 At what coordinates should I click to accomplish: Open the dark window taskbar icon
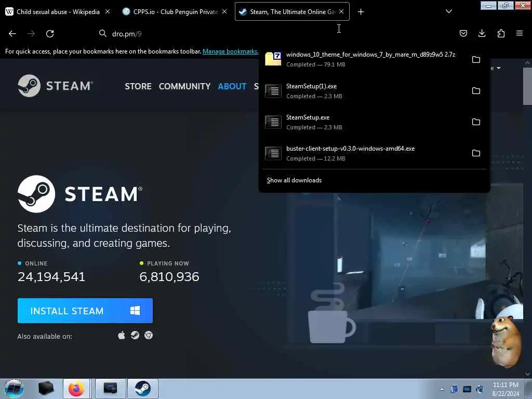click(x=110, y=389)
